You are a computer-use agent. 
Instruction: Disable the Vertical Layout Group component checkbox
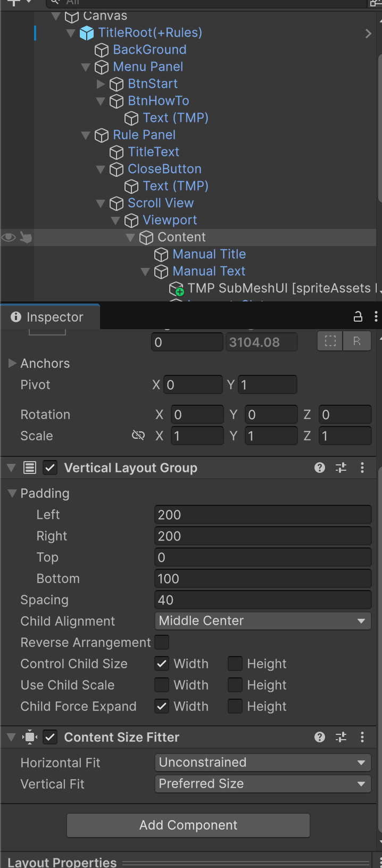50,468
